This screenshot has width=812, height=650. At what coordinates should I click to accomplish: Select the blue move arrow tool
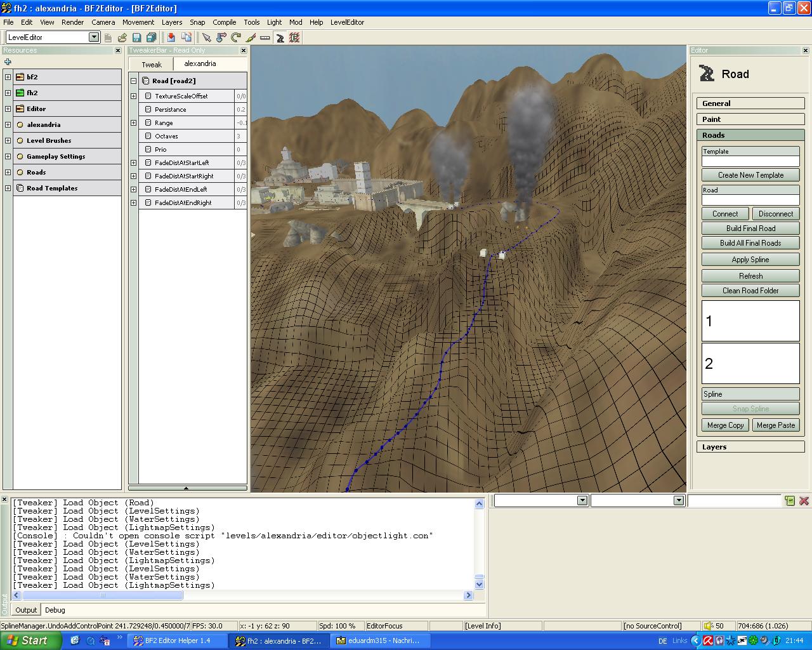tap(221, 37)
